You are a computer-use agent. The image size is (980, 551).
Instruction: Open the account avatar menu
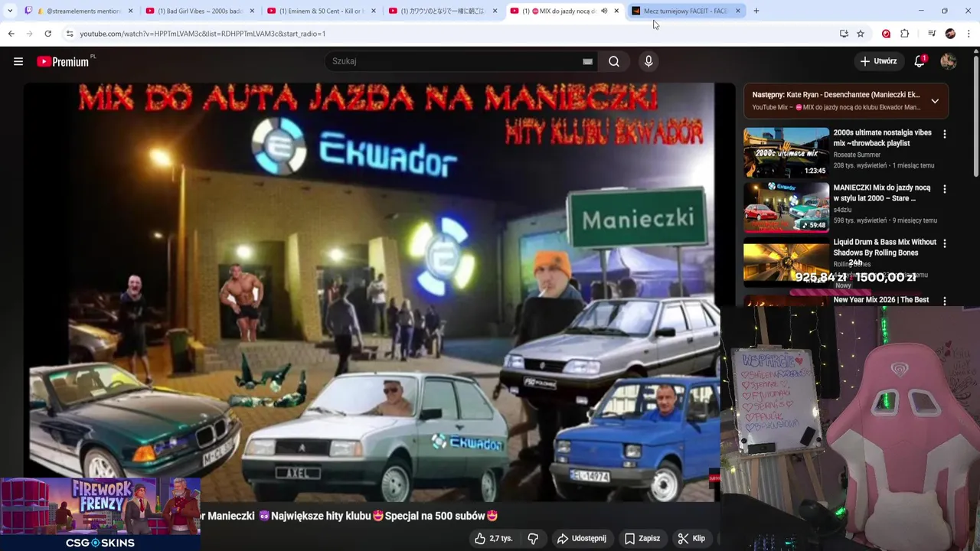point(949,61)
